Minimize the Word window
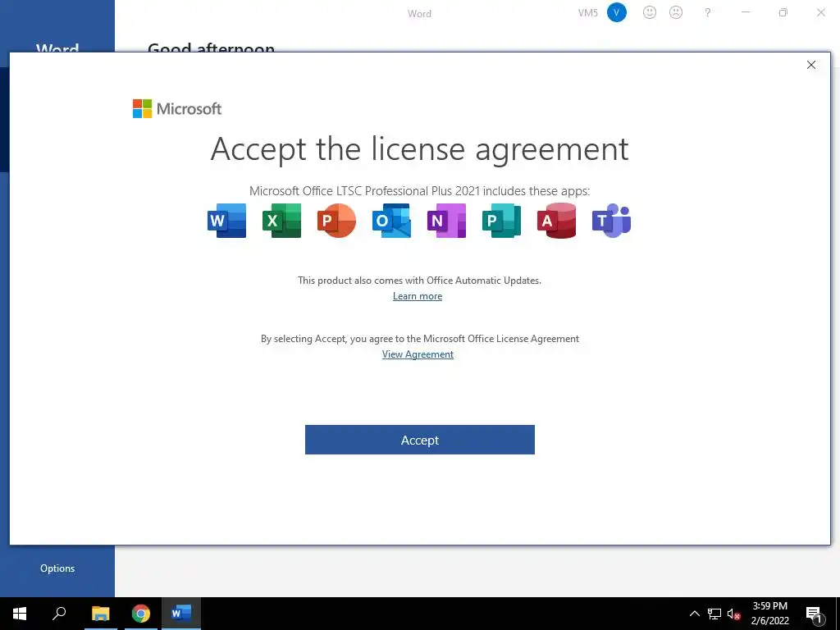This screenshot has width=840, height=630. click(745, 12)
